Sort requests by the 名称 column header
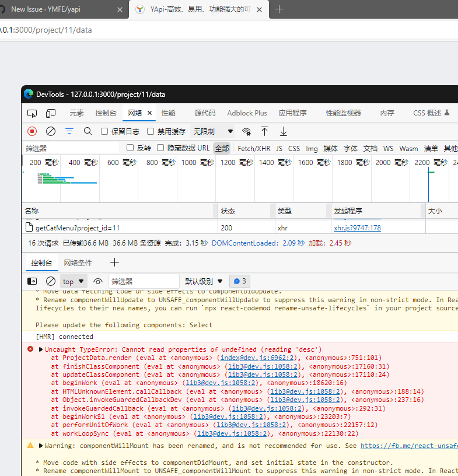The height and width of the screenshot is (476, 458). click(120, 211)
